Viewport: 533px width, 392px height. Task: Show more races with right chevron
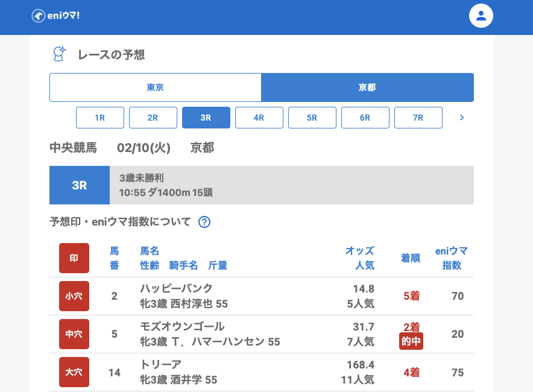coord(462,118)
